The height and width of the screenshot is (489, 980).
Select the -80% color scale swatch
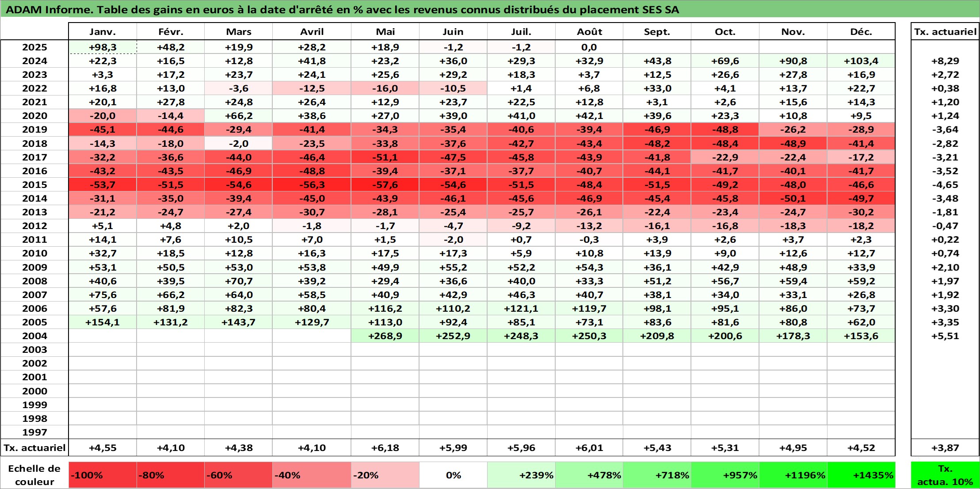pyautogui.click(x=171, y=475)
